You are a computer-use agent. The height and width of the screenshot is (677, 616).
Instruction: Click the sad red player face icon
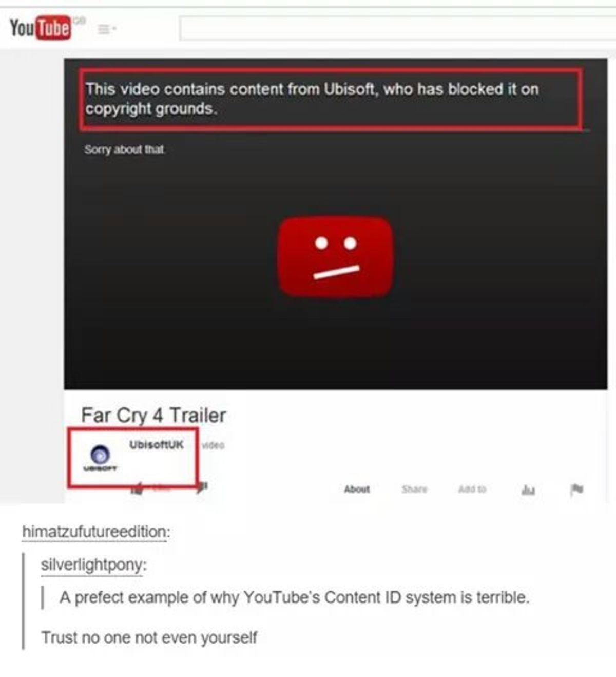(x=336, y=257)
